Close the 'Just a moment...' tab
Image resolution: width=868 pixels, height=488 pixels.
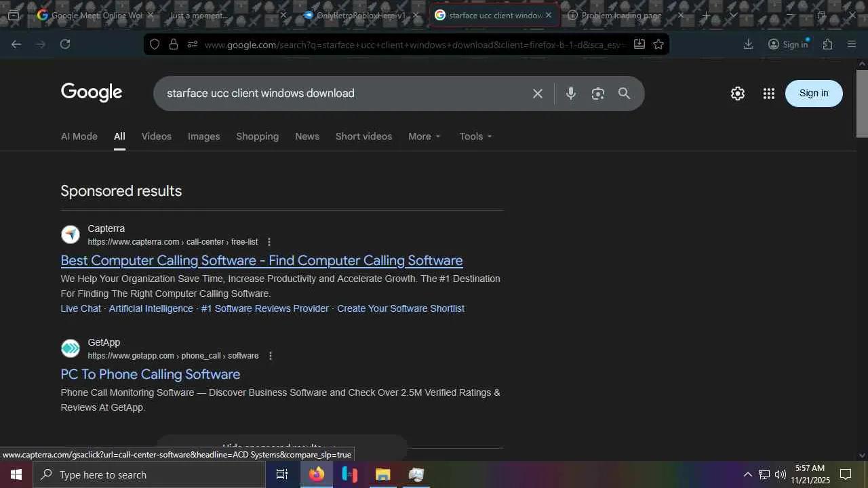[283, 15]
